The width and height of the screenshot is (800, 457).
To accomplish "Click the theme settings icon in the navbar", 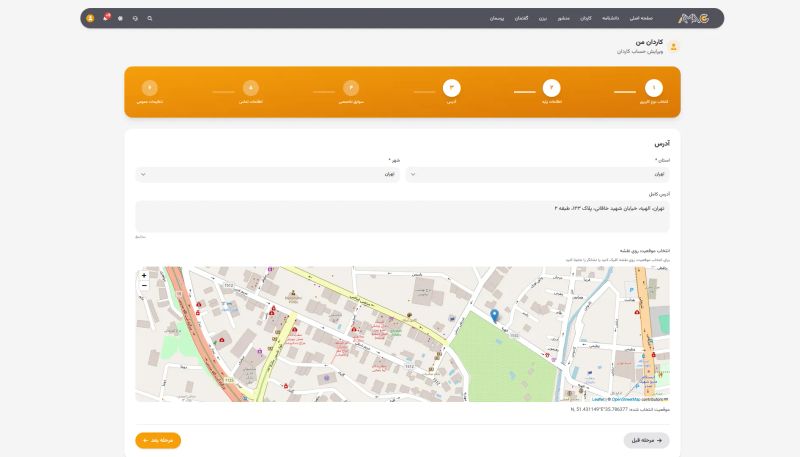I will coord(121,18).
